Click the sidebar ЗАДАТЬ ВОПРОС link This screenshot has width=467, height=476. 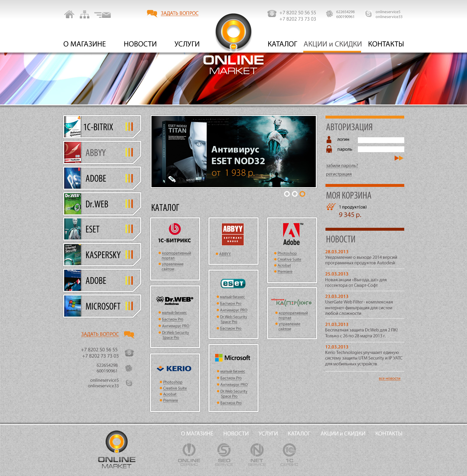(100, 334)
